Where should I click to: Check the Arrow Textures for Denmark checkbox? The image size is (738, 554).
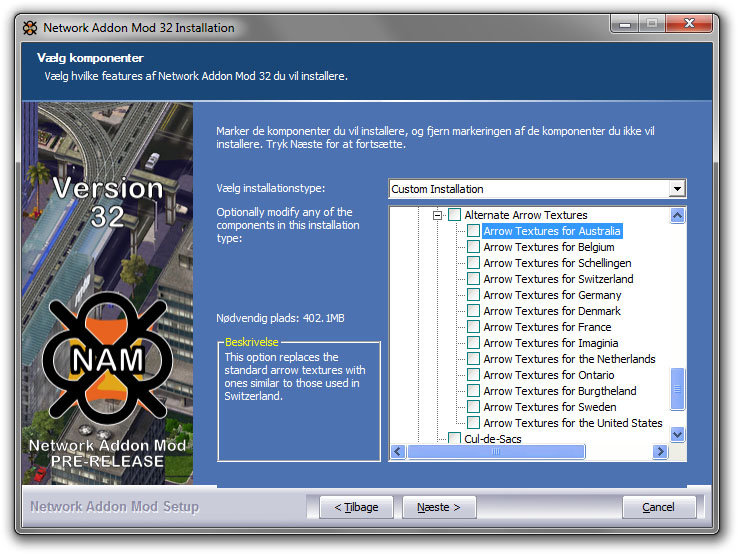(473, 311)
